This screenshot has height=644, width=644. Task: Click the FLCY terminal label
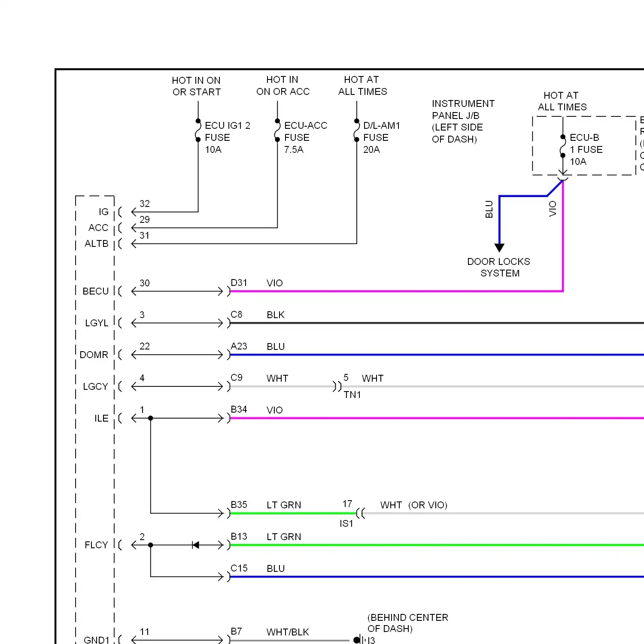(x=96, y=545)
